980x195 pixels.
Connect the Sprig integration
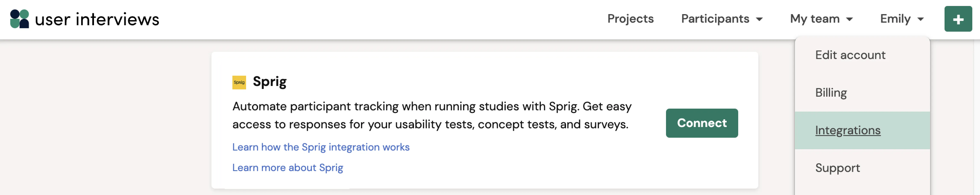tap(701, 123)
